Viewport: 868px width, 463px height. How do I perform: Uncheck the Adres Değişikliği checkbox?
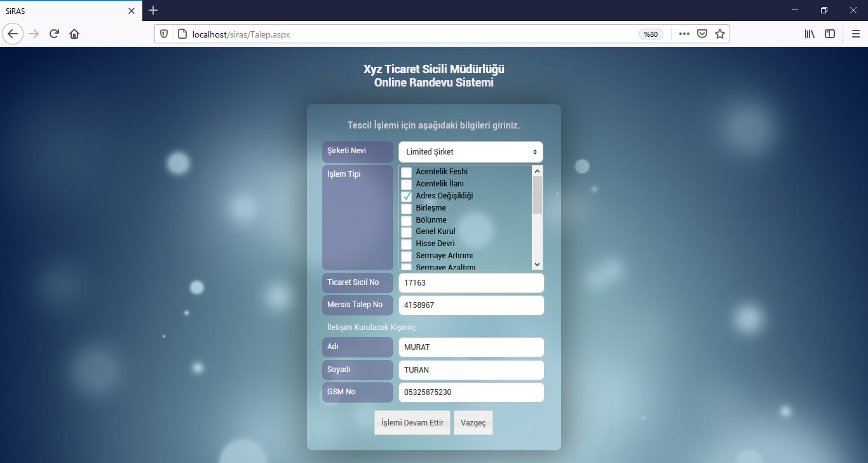(407, 197)
